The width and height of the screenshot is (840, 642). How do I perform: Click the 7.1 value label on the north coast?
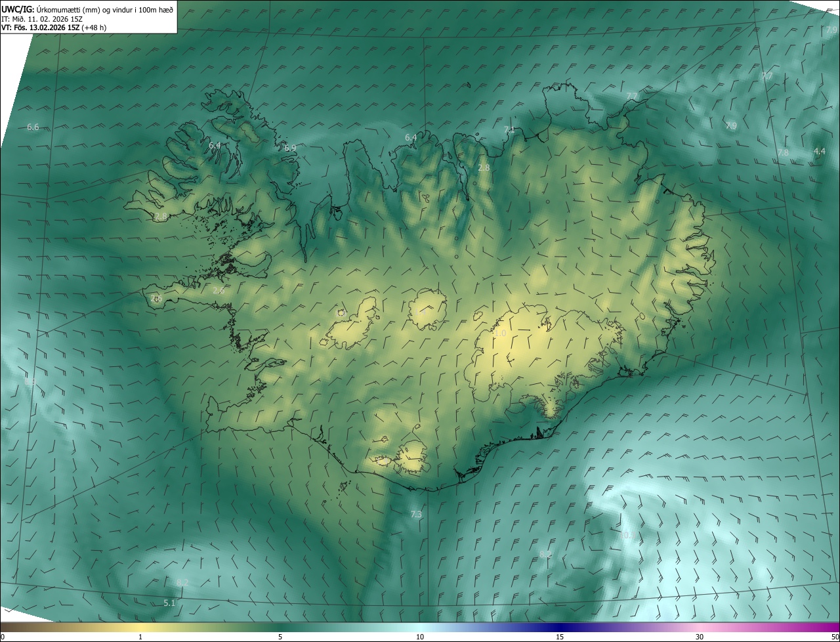pyautogui.click(x=509, y=130)
